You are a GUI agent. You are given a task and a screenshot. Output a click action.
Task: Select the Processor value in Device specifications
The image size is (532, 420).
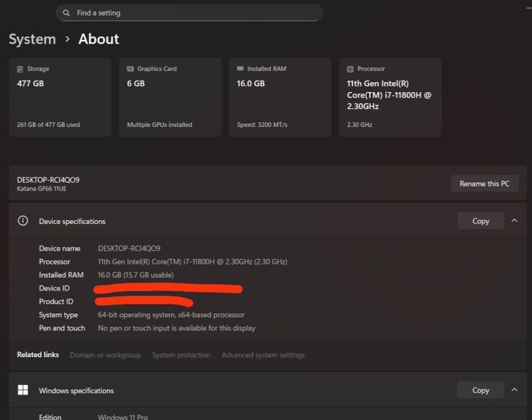[192, 262]
